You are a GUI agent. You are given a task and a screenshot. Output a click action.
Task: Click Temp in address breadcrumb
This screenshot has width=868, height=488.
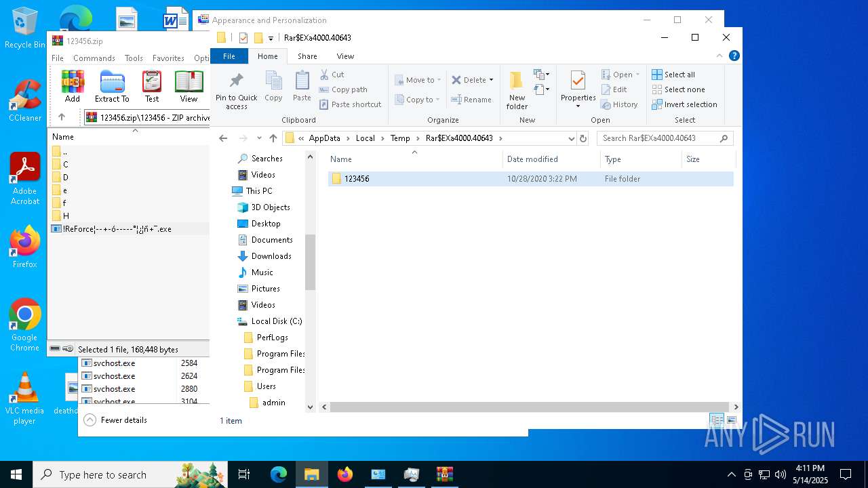pos(400,138)
